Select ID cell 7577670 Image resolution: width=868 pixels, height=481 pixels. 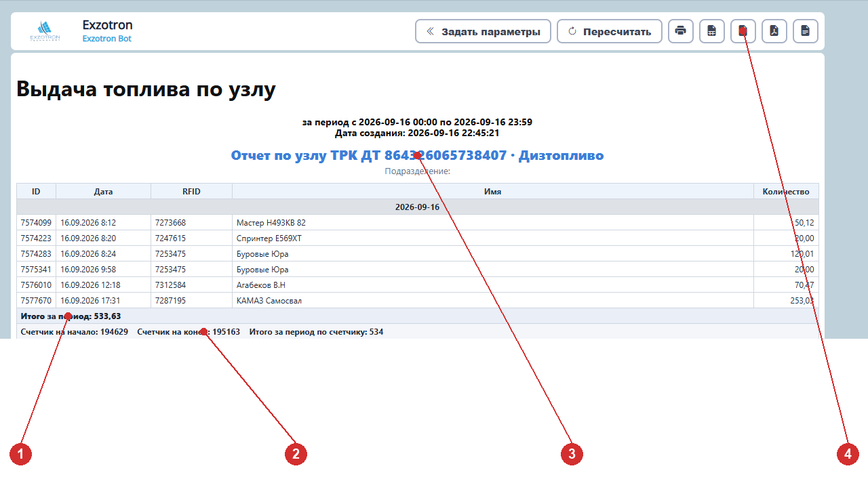[36, 300]
